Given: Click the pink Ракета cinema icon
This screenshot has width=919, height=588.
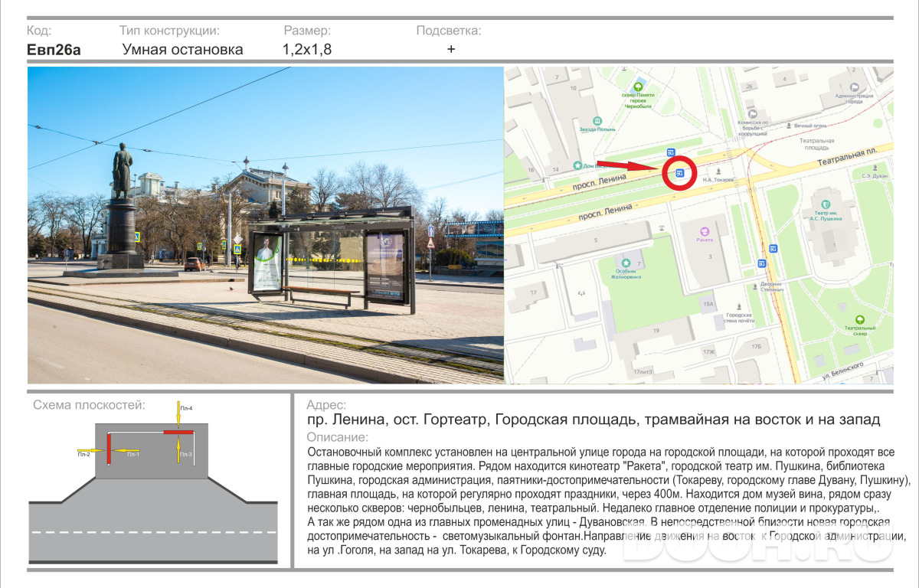Looking at the screenshot, I should pyautogui.click(x=705, y=230).
